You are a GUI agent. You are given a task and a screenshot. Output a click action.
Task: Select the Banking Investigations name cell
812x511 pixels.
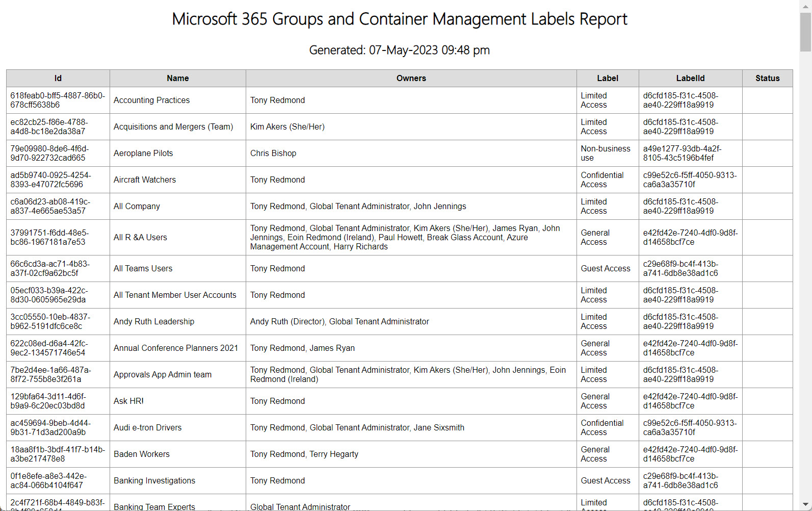[x=177, y=480]
